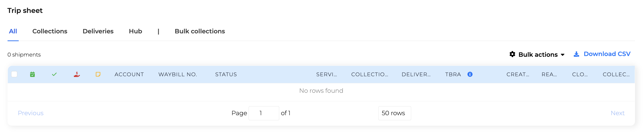This screenshot has height=132, width=644.
Task: Open the 50 rows page size selector
Action: [x=394, y=113]
